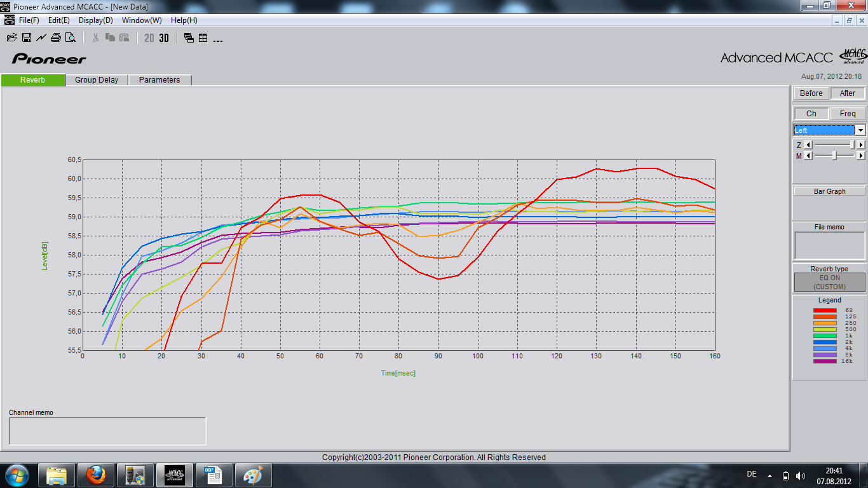Click the tile windows grid icon

click(203, 37)
